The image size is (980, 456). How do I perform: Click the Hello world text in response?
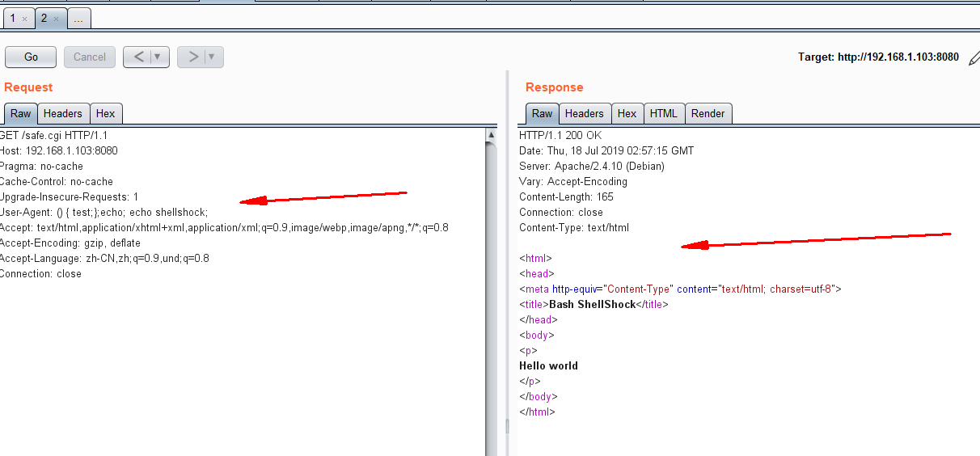[549, 366]
